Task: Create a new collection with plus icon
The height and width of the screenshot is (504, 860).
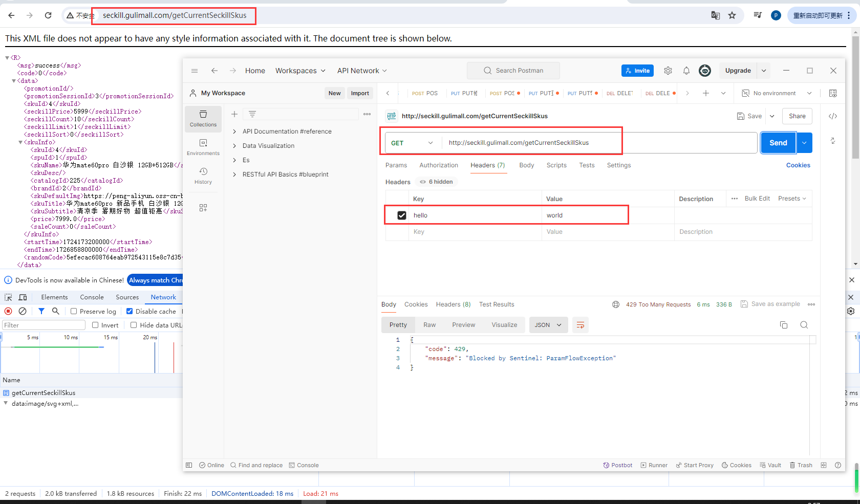Action: [x=234, y=114]
